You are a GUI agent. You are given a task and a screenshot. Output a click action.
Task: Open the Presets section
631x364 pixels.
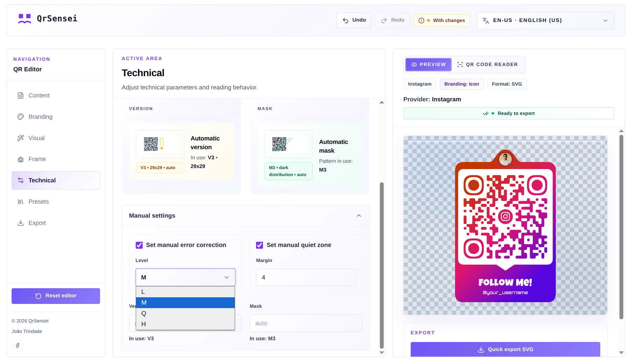click(56, 202)
